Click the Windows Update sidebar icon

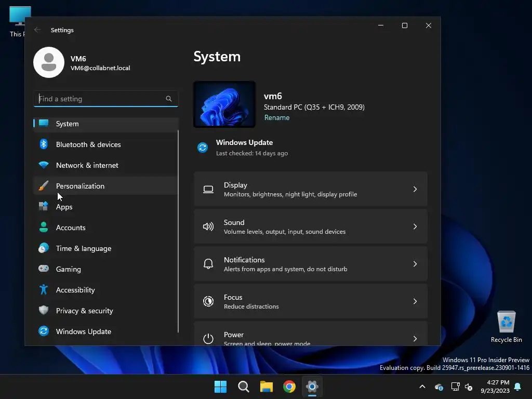44,331
